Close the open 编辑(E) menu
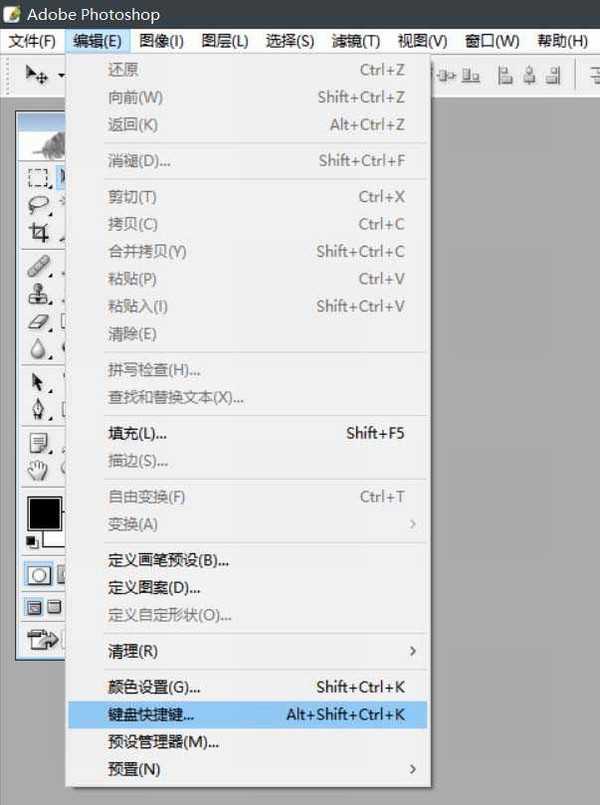Image resolution: width=600 pixels, height=805 pixels. pyautogui.click(x=97, y=41)
